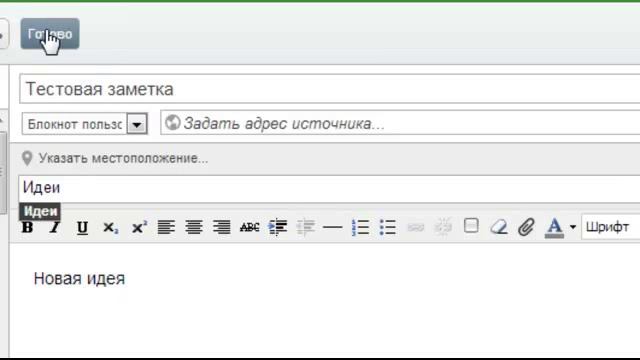Click the Новая идея note text

coord(79,279)
